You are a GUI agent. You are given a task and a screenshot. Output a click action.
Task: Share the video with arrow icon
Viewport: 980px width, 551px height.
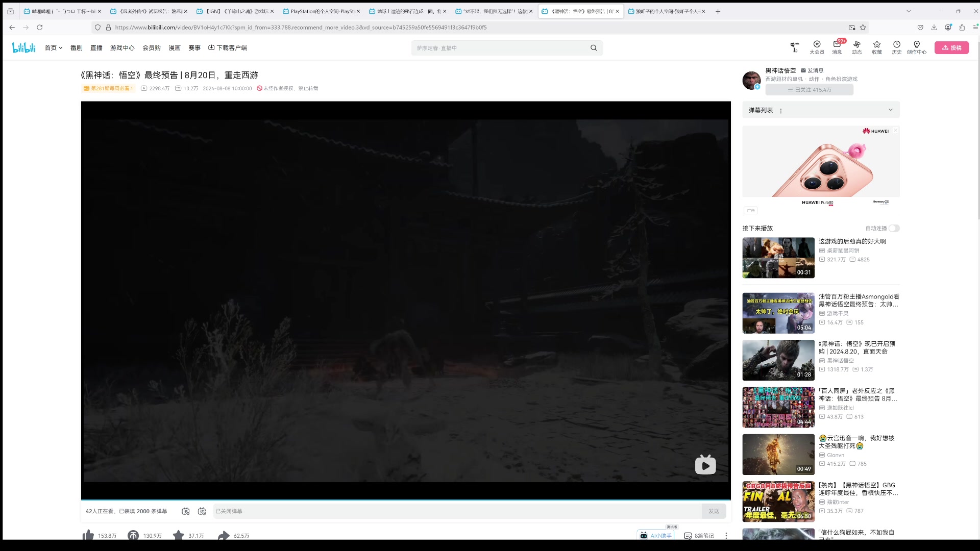point(224,535)
